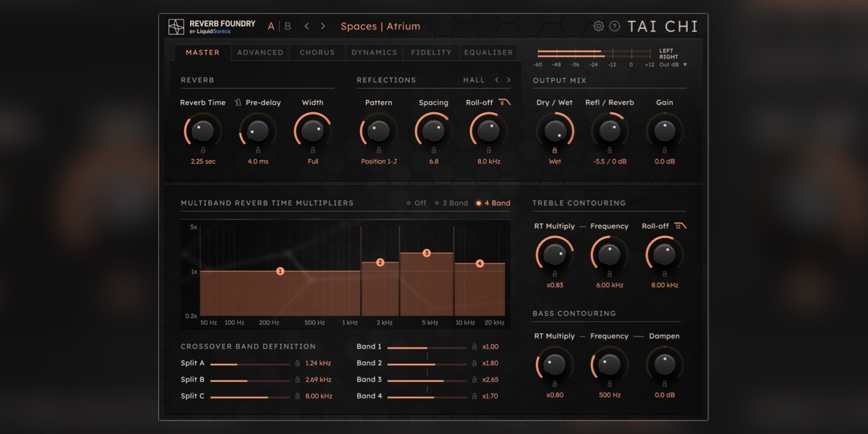The width and height of the screenshot is (868, 434).
Task: Adjust the Split C slider
Action: 250,396
